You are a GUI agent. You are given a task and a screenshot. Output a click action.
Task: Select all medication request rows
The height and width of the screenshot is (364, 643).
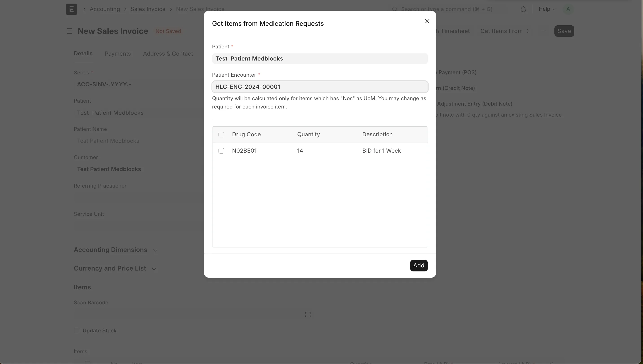click(221, 134)
